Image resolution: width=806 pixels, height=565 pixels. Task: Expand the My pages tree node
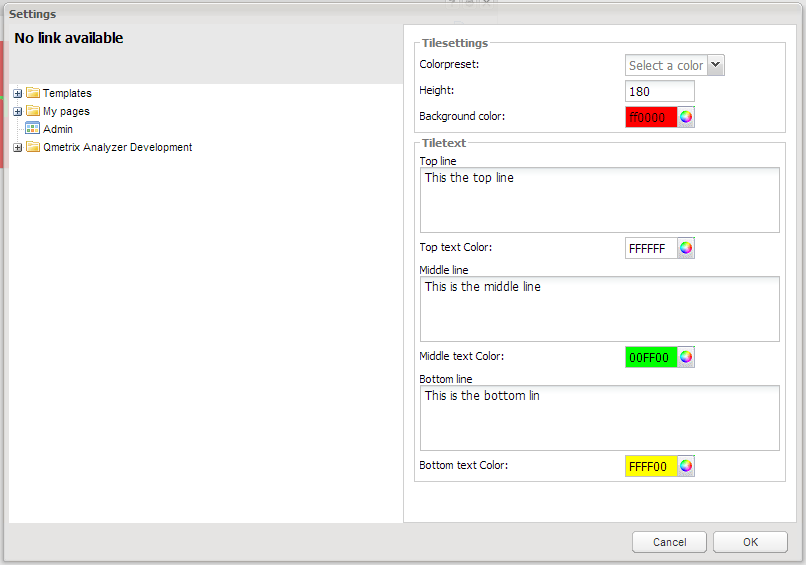[x=17, y=112]
